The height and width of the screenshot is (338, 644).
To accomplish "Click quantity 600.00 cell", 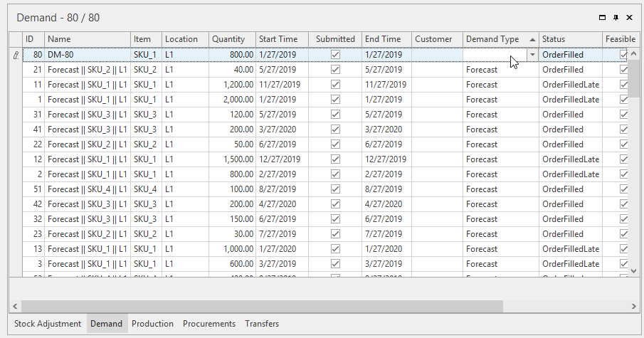I will coord(232,264).
